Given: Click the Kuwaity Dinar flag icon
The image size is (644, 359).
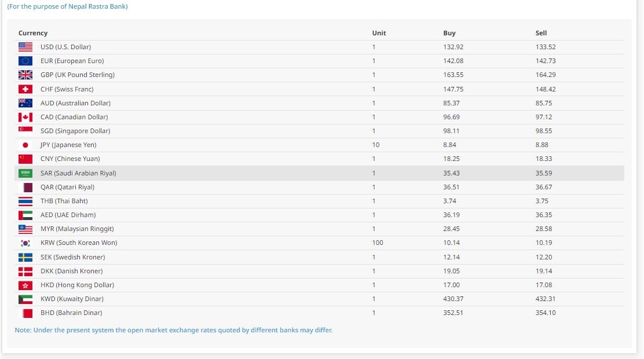Looking at the screenshot, I should pos(25,299).
